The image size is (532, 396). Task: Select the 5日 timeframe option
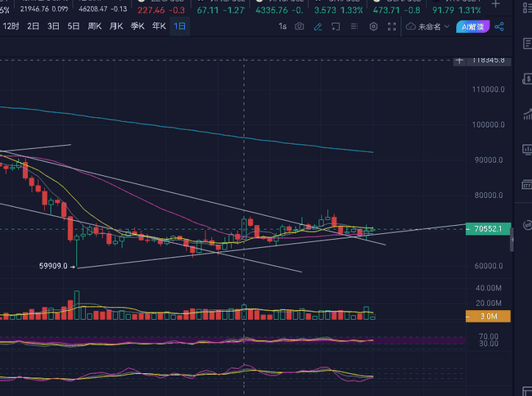[74, 27]
